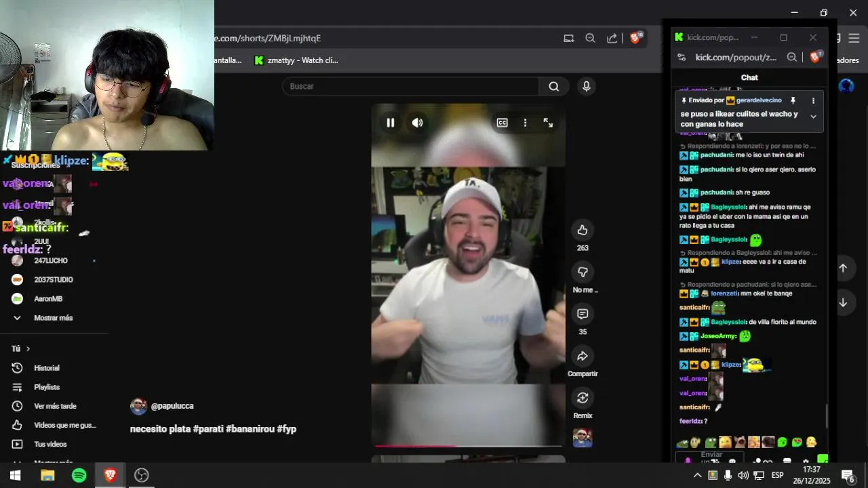Open the @papulucca channel link
This screenshot has height=488, width=868.
[x=172, y=406]
